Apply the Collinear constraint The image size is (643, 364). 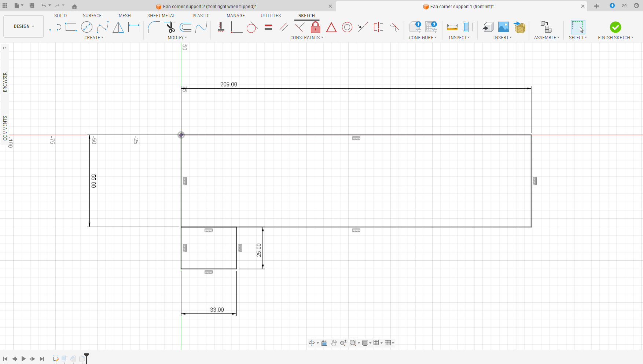(x=363, y=27)
